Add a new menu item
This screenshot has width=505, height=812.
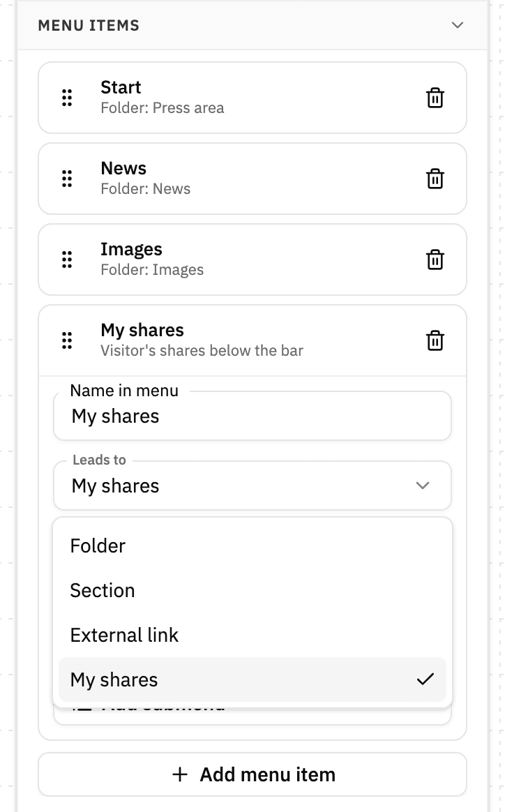(252, 774)
